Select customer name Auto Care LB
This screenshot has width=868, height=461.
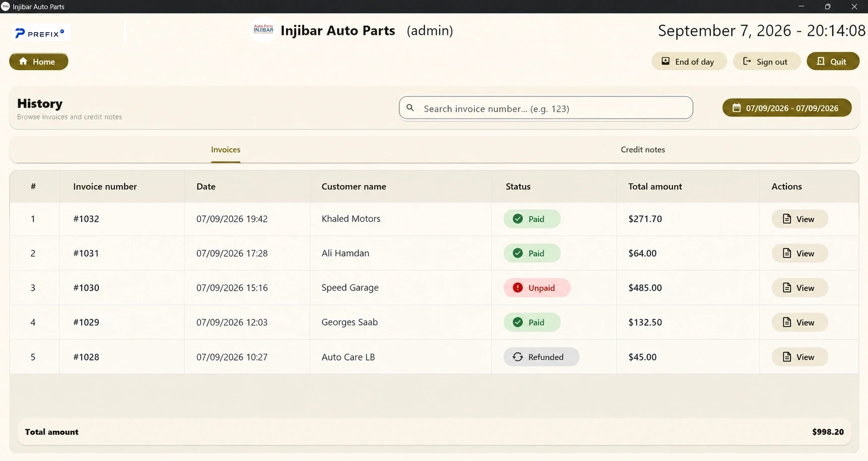pyautogui.click(x=348, y=357)
